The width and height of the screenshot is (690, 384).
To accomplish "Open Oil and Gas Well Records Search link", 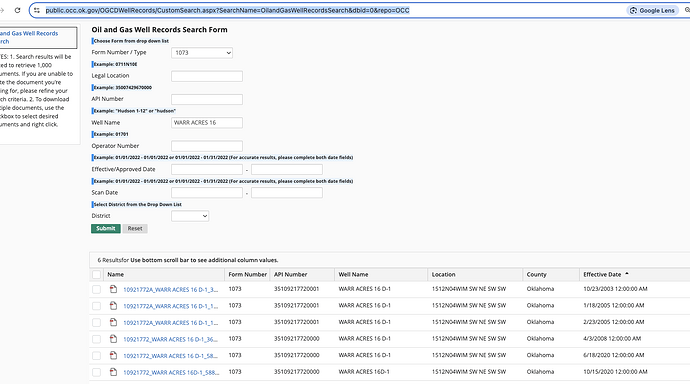I will click(x=29, y=37).
